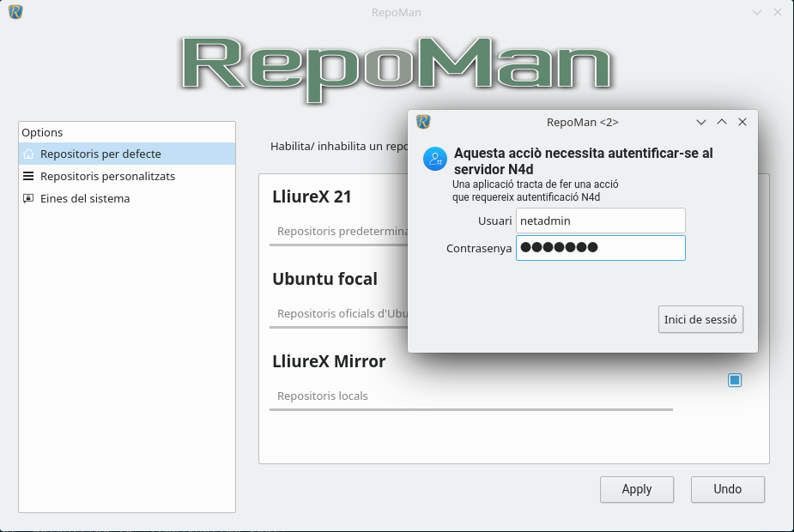Focus the Contrasenya password field
The width and height of the screenshot is (794, 532).
pos(601,248)
